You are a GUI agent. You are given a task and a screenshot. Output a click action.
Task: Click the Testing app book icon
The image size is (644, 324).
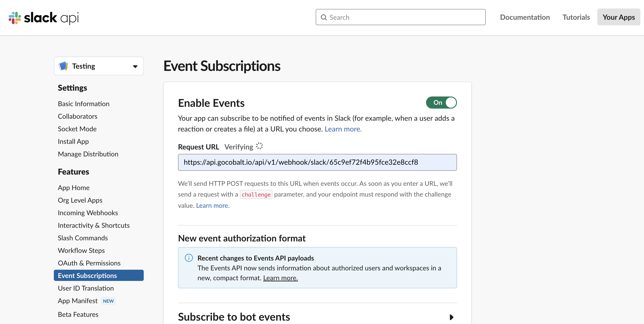(x=63, y=66)
